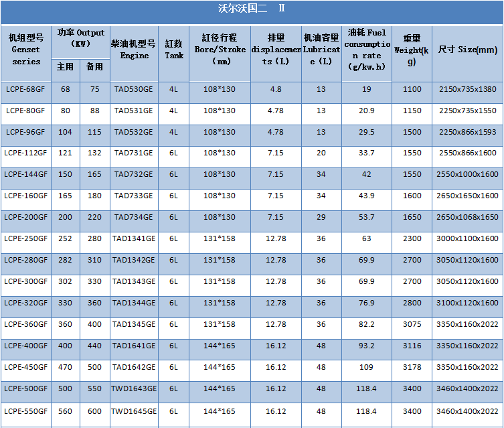Click the LCPE-68GF model cell

coord(25,89)
